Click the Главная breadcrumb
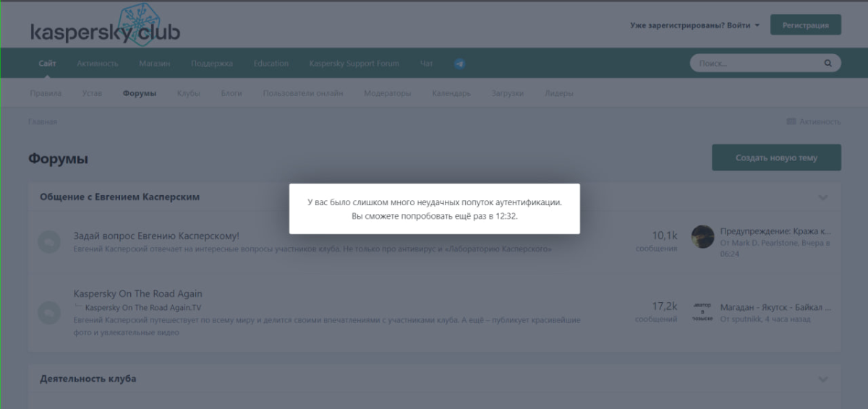Screen dimensions: 868x409 click(43, 121)
